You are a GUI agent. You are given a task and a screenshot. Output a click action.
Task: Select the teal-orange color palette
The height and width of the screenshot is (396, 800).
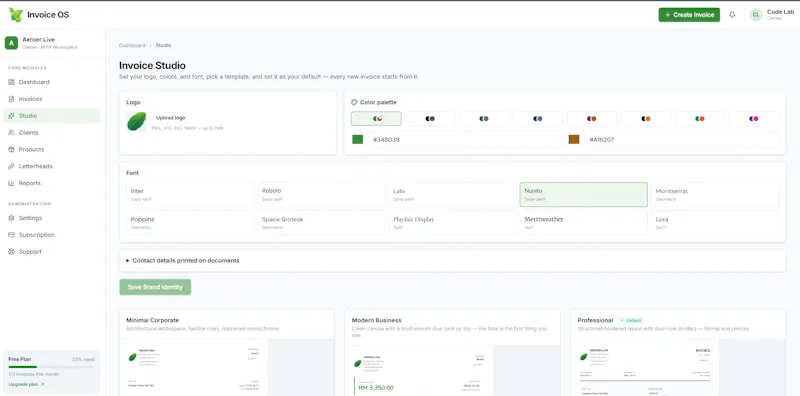tap(699, 118)
